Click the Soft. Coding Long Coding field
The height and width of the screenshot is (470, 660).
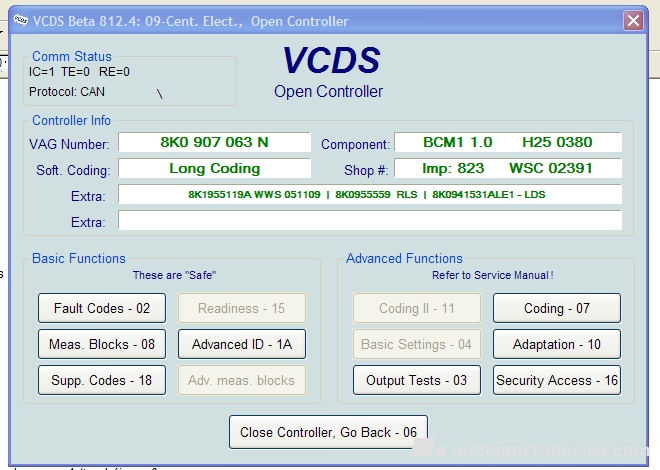(214, 169)
